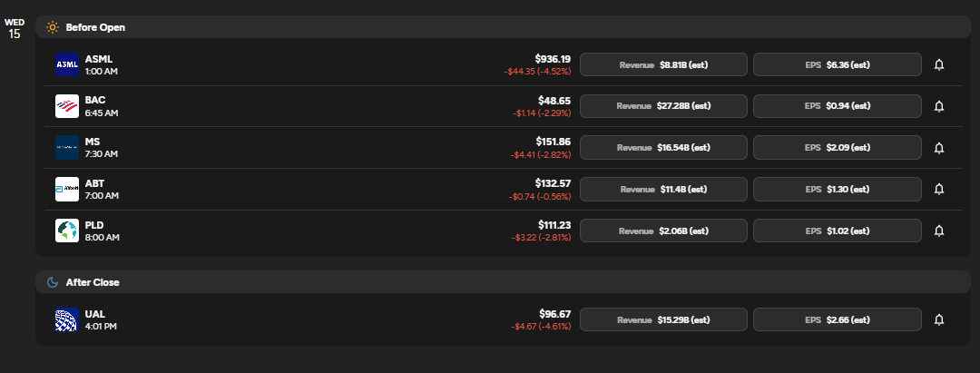Select the WED 15 date label
The image size is (980, 373).
15,28
